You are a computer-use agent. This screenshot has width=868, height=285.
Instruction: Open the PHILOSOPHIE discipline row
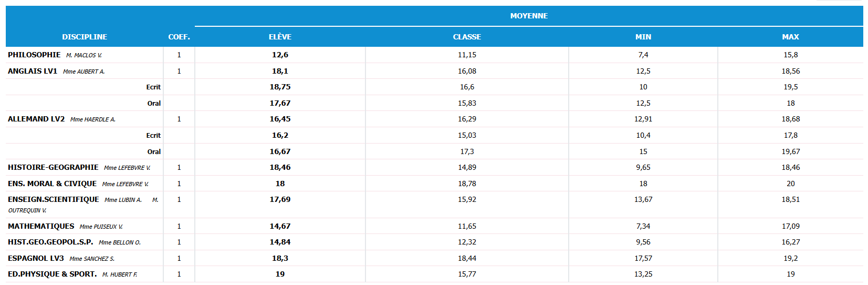tap(34, 55)
